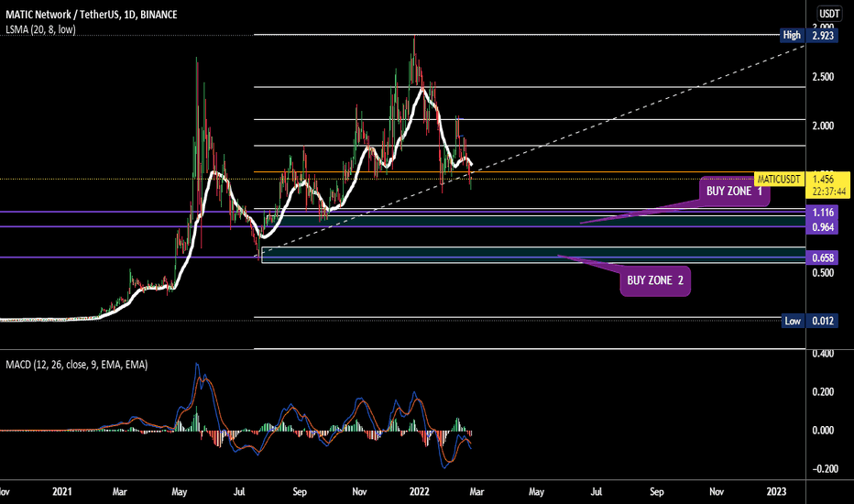Click the 2.000 price scale value

[x=823, y=126]
